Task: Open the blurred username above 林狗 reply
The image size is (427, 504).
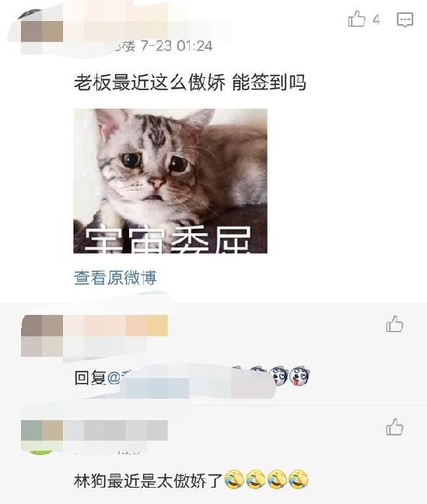Action: pos(116,430)
